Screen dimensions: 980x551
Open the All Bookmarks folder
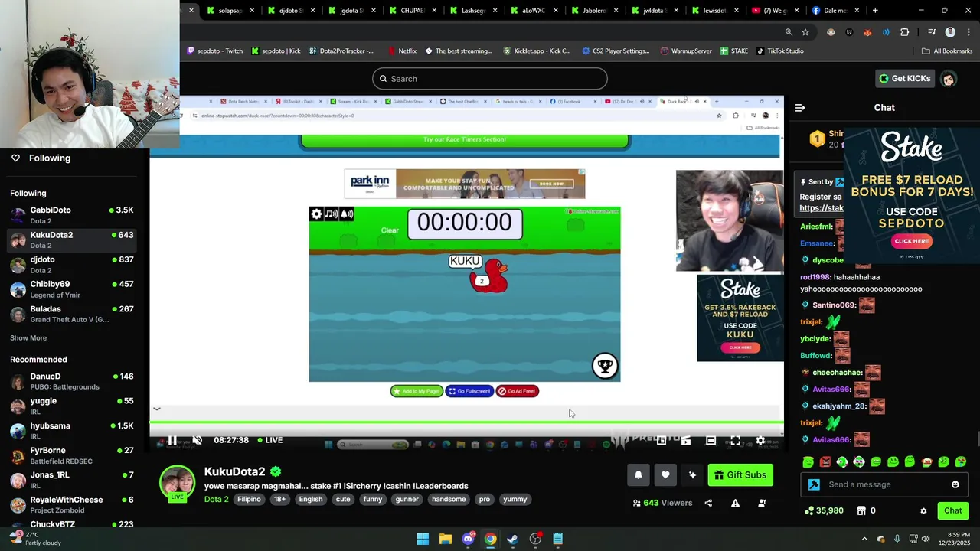(x=947, y=51)
